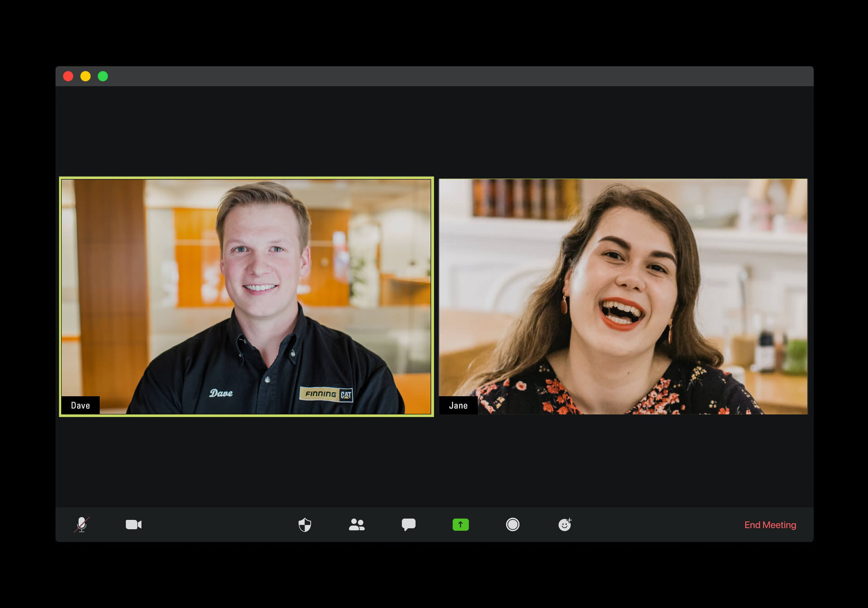Click the Finning CAT logo on Dave's shirt
Image resolution: width=868 pixels, height=608 pixels.
[326, 394]
